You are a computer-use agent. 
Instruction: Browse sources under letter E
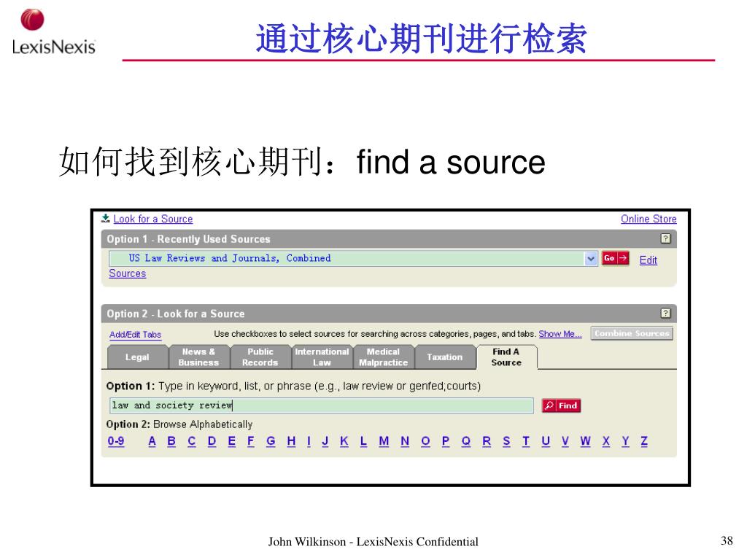coord(231,441)
